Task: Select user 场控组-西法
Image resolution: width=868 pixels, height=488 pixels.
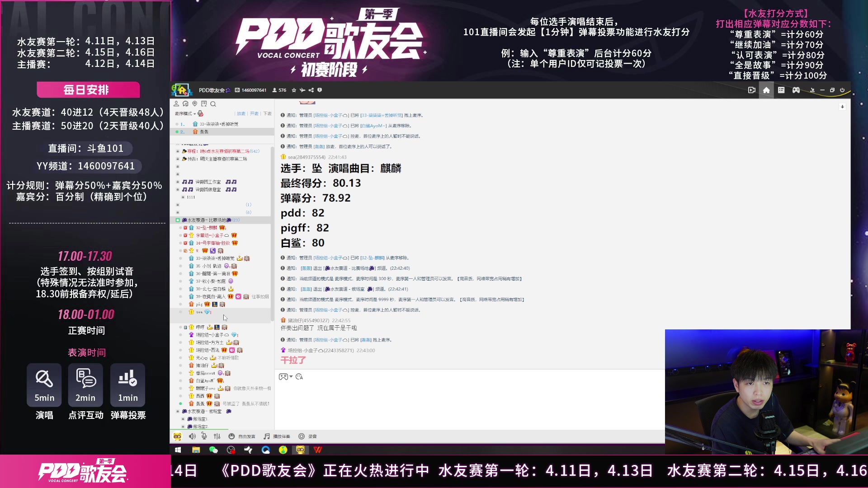Action: click(208, 350)
